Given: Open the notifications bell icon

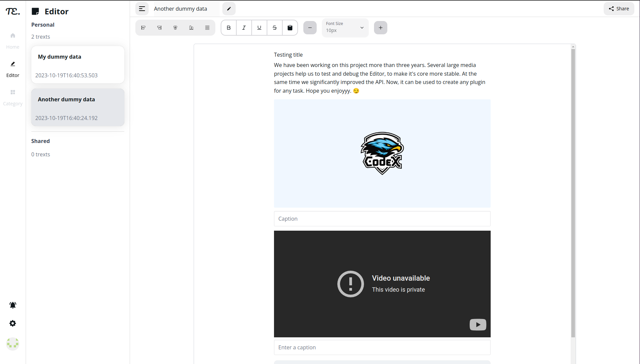Looking at the screenshot, I should coord(13,305).
